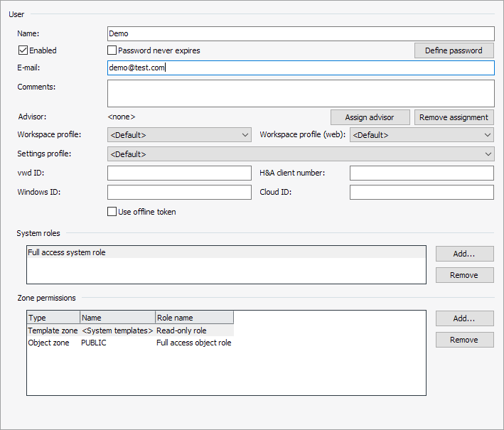Toggle the Enabled checkbox

point(23,50)
